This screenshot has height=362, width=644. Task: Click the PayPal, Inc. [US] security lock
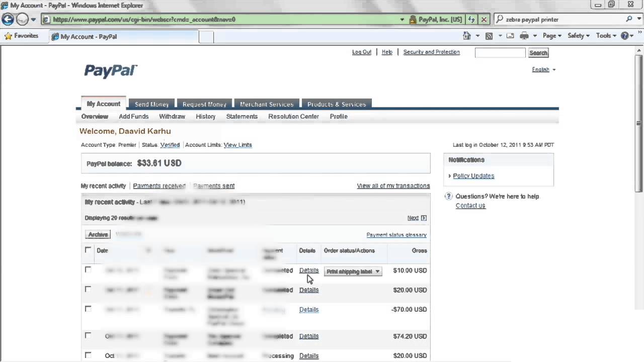coord(436,20)
